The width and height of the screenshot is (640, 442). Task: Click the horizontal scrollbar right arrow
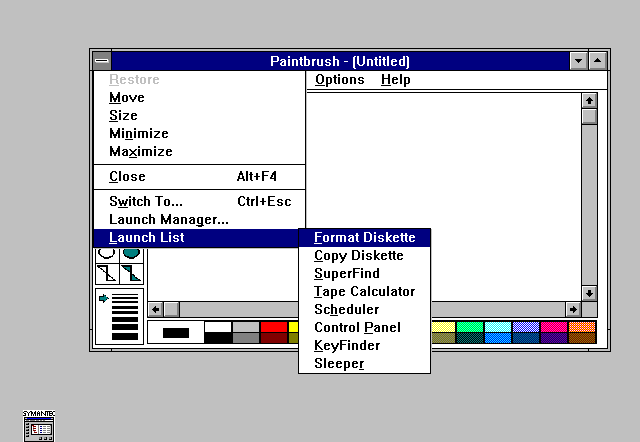[x=573, y=309]
